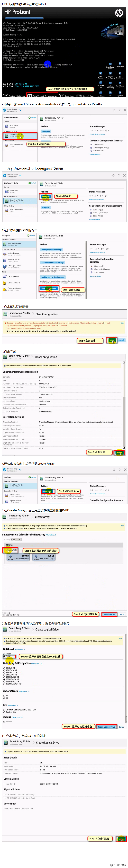Image resolution: width=128 pixels, height=868 pixels.
Task: Open Physical Devices icon in step 4 sidebar
Action: [x=5, y=260]
